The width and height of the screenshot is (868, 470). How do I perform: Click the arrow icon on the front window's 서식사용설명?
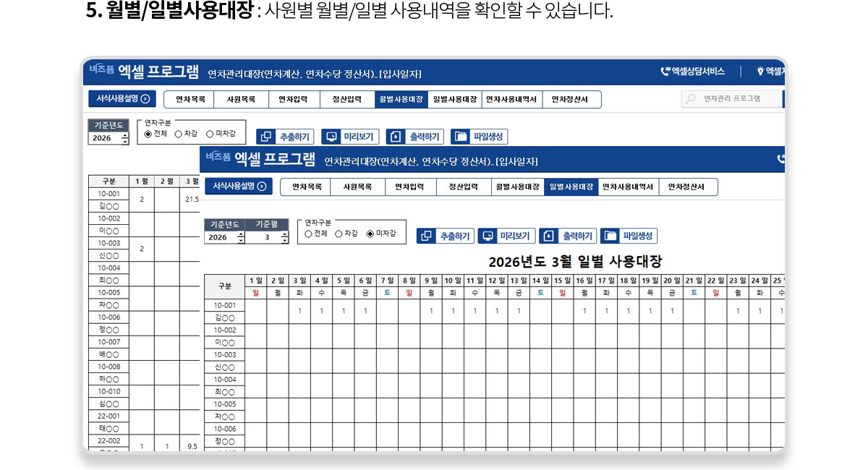[262, 187]
